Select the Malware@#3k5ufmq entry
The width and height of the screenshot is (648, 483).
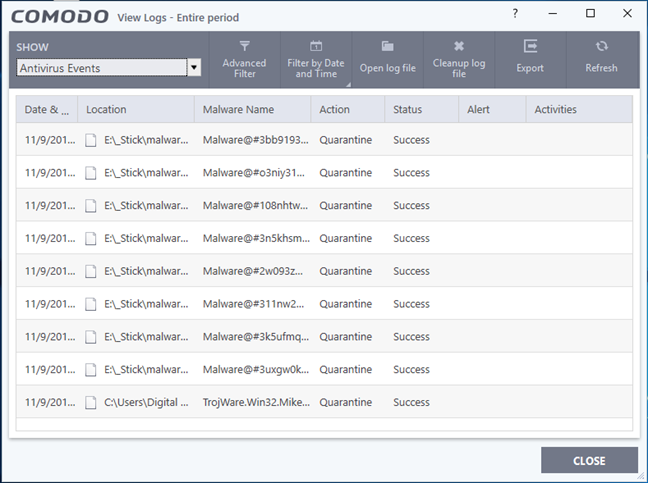[x=324, y=337]
